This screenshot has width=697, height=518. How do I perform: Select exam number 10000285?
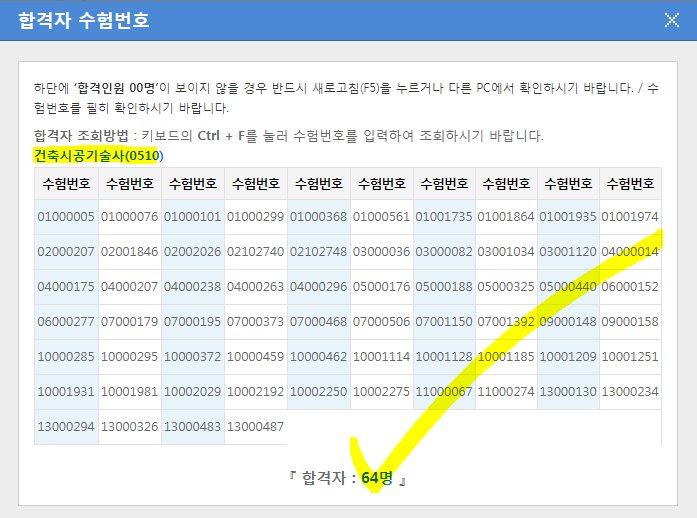(66, 357)
